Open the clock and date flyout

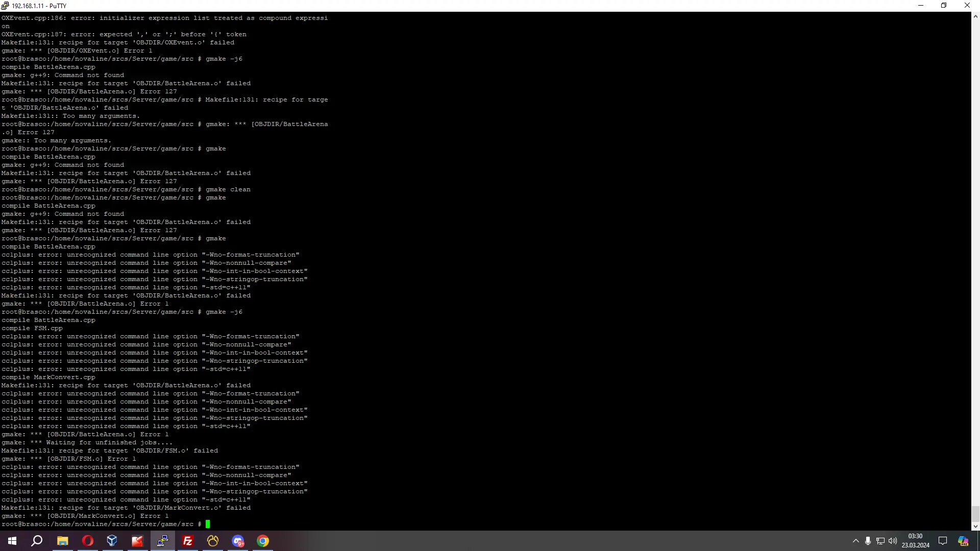click(x=915, y=541)
